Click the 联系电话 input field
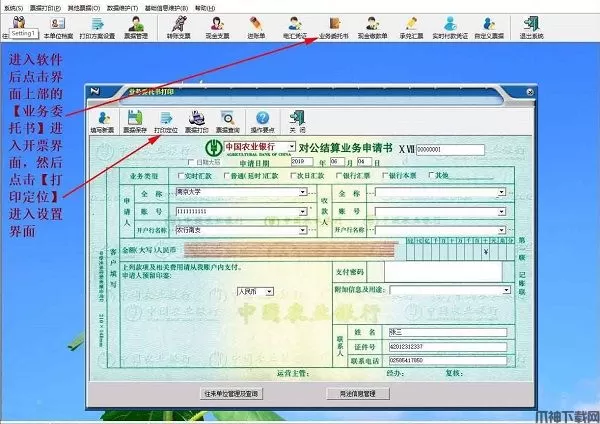The width and height of the screenshot is (600, 424). pyautogui.click(x=448, y=360)
